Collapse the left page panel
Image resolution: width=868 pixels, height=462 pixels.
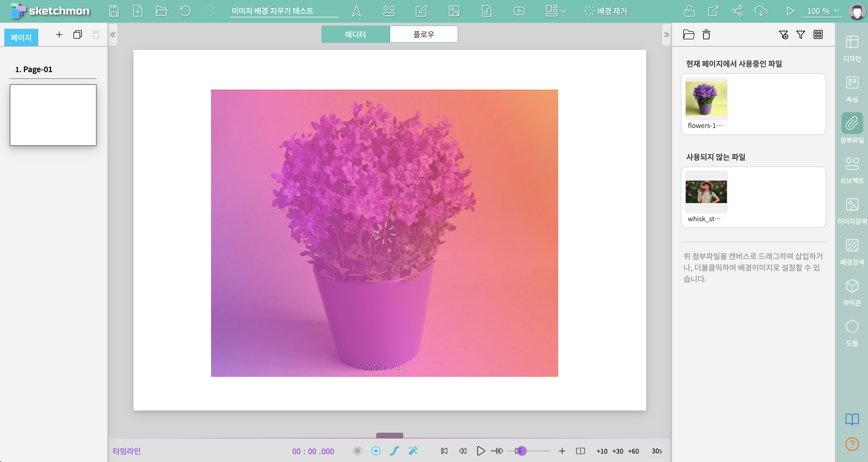click(x=113, y=35)
